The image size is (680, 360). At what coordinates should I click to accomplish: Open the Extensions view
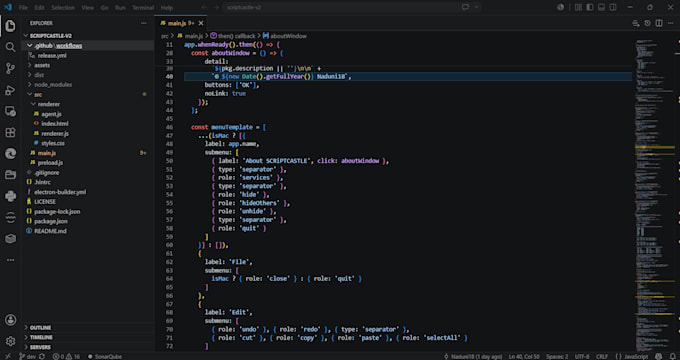click(10, 133)
